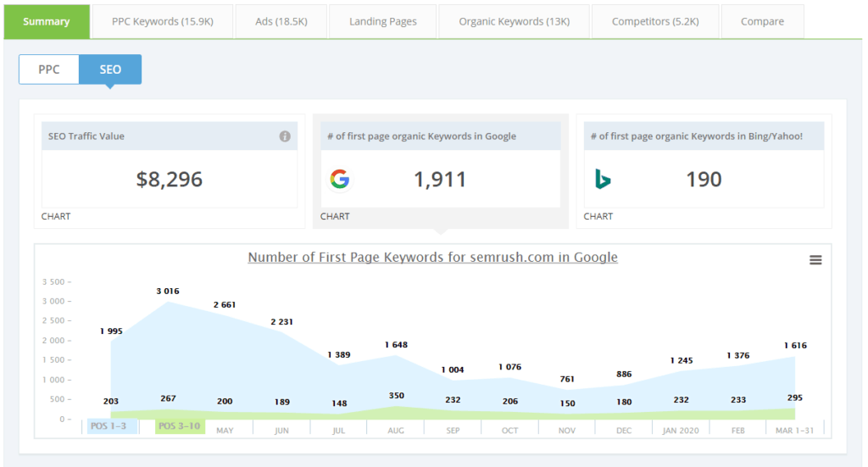Open the Organic Keywords (13K) tab
This screenshot has width=868, height=467.
515,21
